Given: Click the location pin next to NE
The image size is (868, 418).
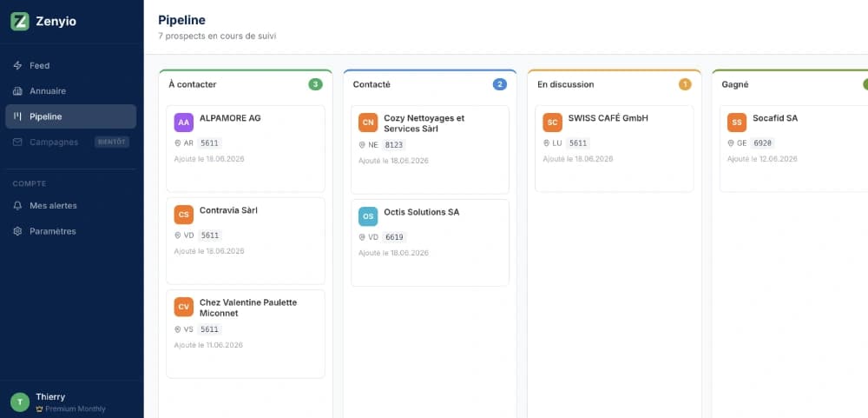Looking at the screenshot, I should [x=362, y=144].
